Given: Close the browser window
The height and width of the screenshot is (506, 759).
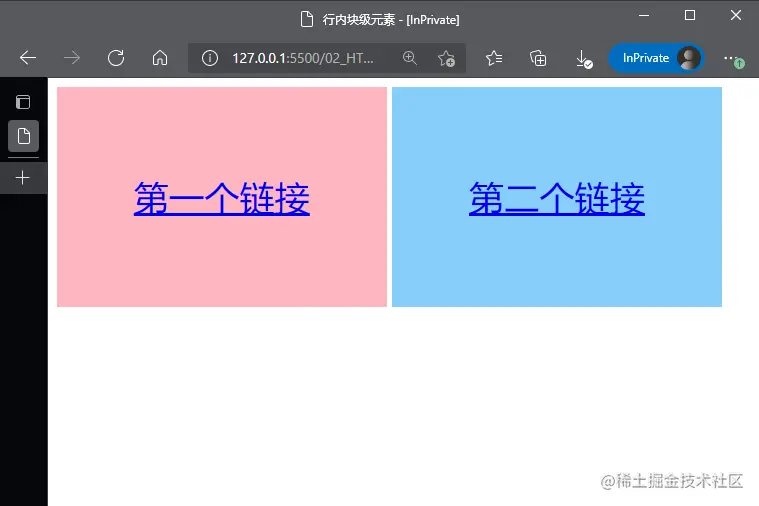Looking at the screenshot, I should [736, 15].
